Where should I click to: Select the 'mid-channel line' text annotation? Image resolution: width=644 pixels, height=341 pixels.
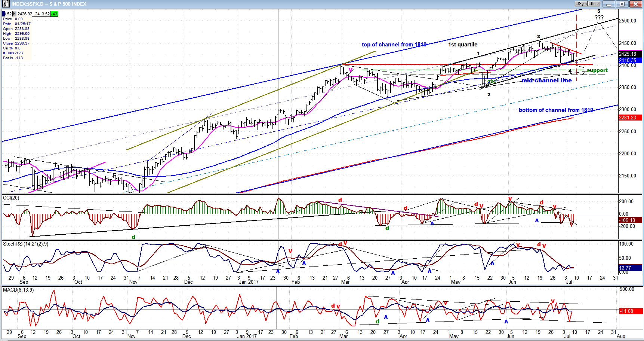(x=546, y=80)
